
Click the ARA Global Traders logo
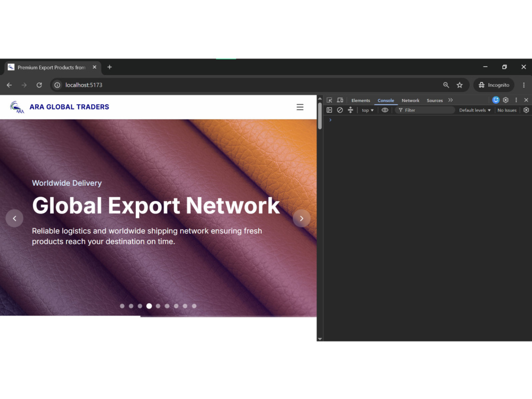(17, 107)
